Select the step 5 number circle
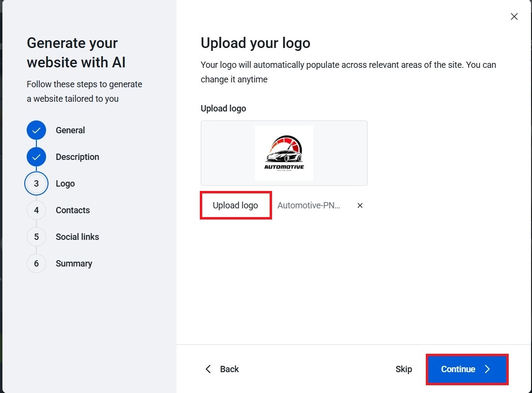 coord(36,237)
